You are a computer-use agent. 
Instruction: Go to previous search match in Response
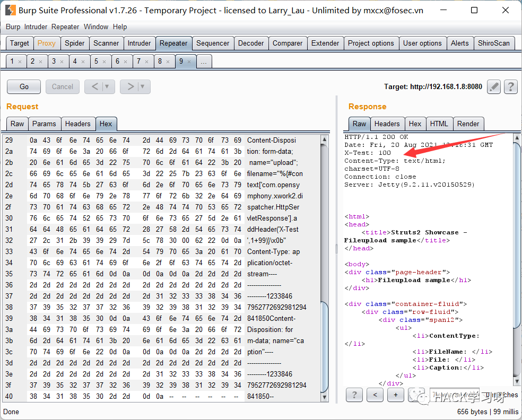point(375,395)
